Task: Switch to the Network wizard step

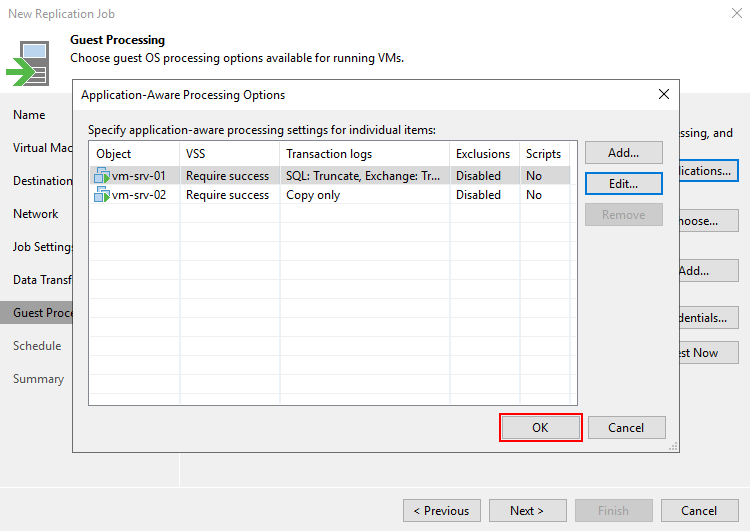Action: click(x=35, y=214)
